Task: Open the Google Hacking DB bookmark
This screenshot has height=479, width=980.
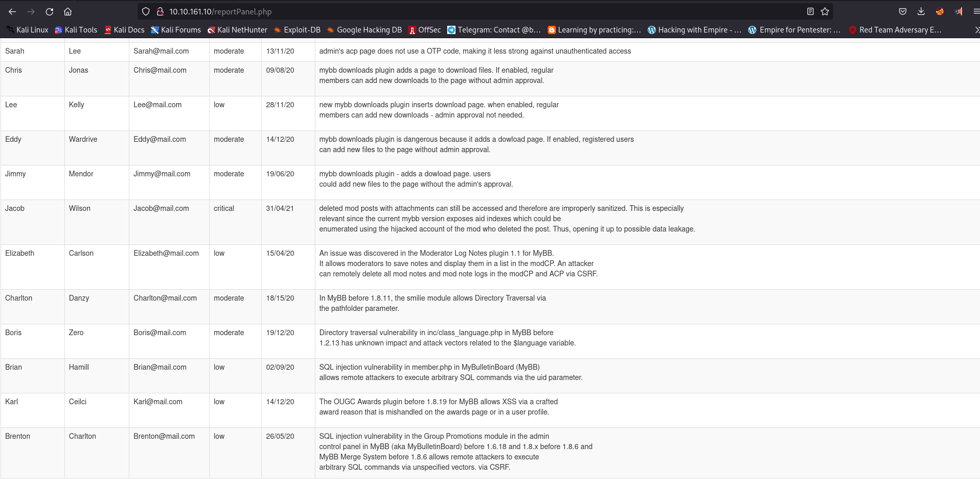Action: point(364,30)
